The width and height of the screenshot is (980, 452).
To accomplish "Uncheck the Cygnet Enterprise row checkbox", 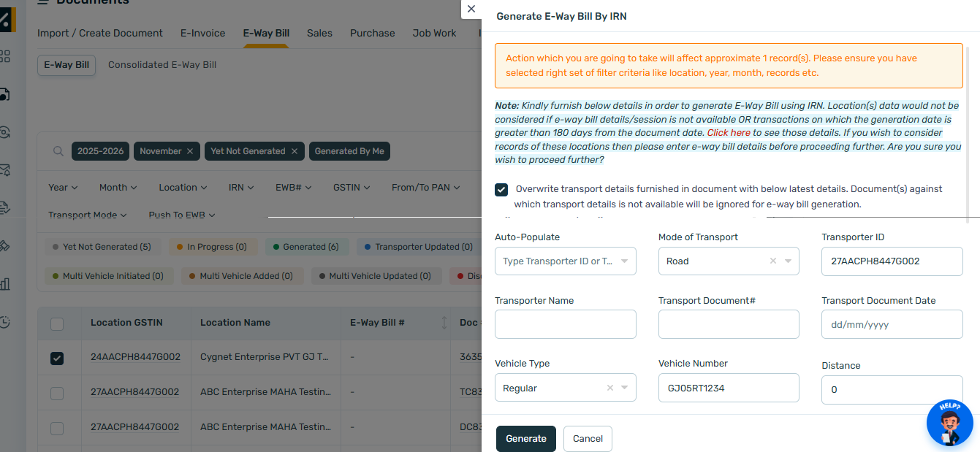I will [57, 358].
